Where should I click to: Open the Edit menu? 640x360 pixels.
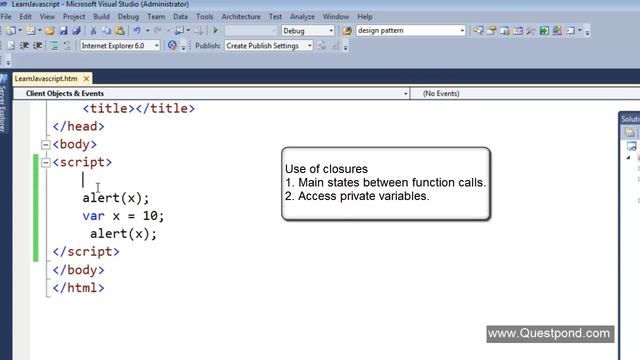point(25,17)
